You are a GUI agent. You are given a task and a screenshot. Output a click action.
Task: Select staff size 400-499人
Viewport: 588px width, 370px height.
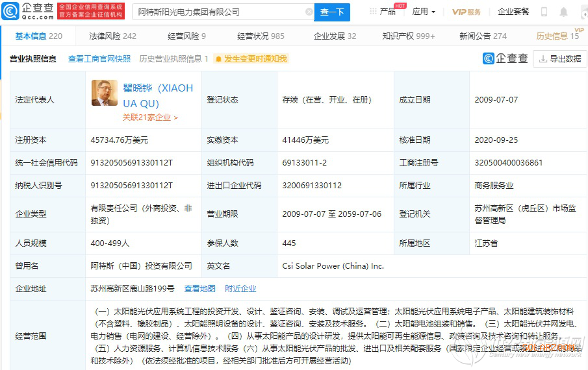[110, 243]
